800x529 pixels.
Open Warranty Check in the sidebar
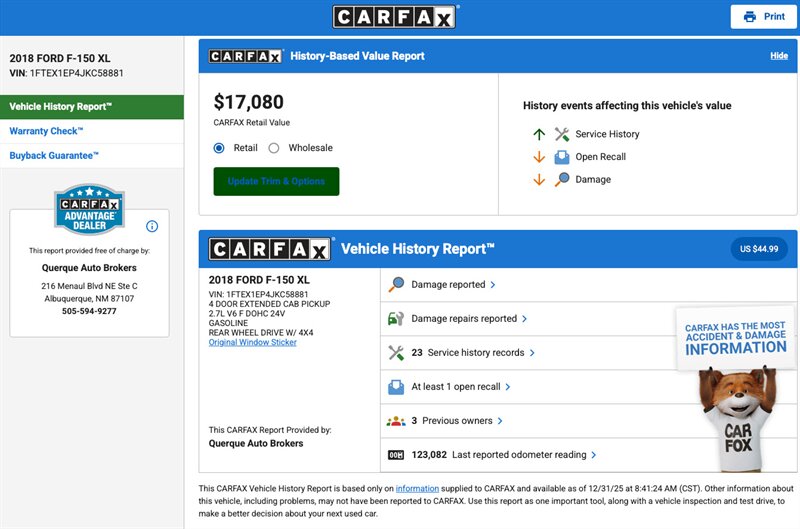46,131
